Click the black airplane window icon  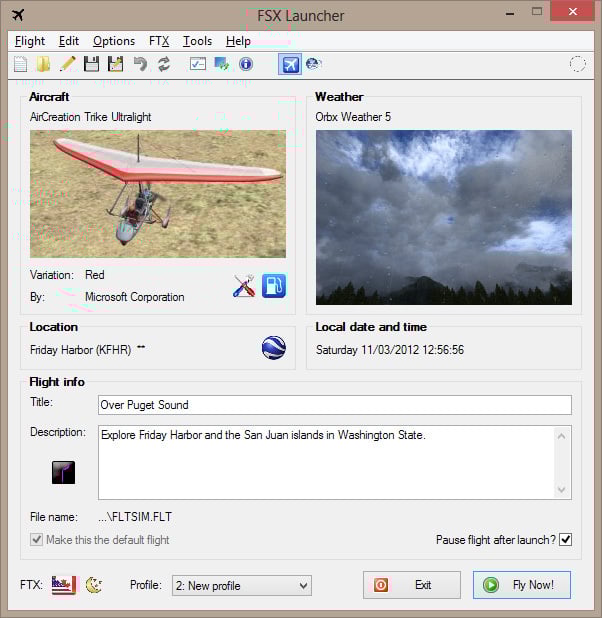click(x=18, y=15)
